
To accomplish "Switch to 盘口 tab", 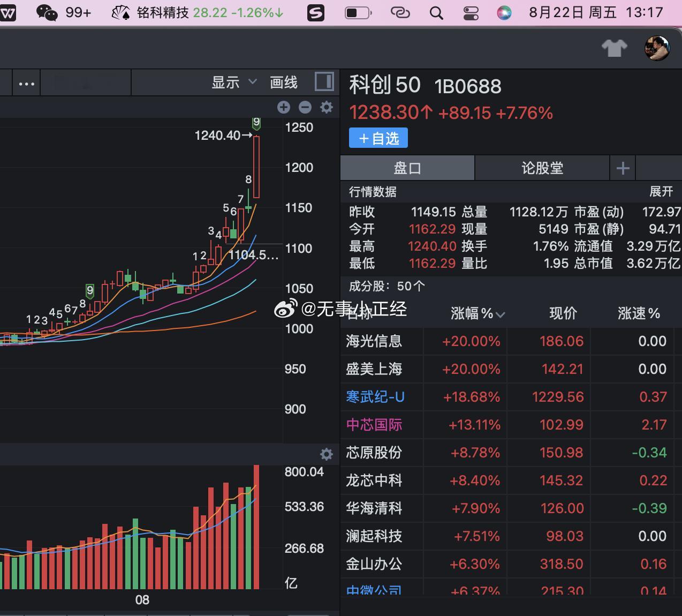I will click(407, 168).
